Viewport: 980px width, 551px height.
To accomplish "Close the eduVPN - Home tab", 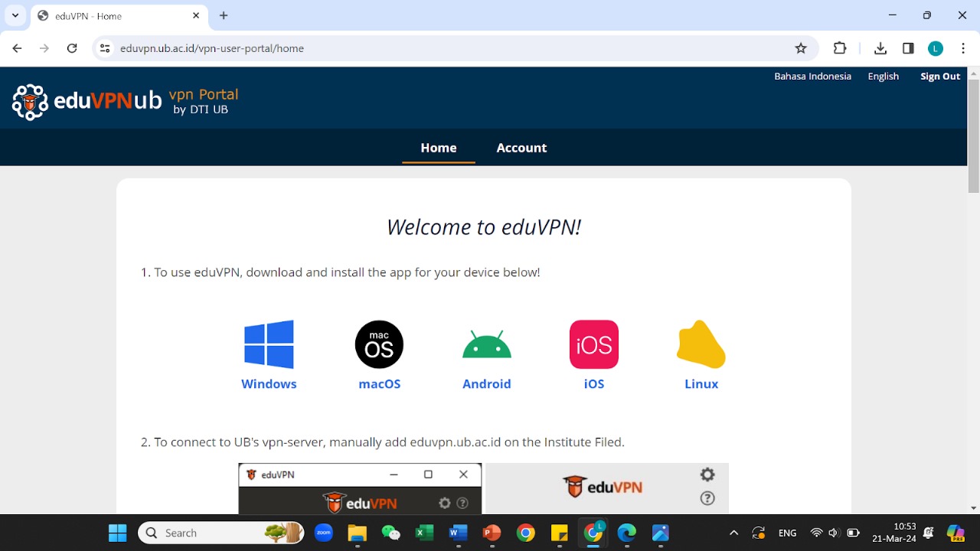I will (x=196, y=15).
